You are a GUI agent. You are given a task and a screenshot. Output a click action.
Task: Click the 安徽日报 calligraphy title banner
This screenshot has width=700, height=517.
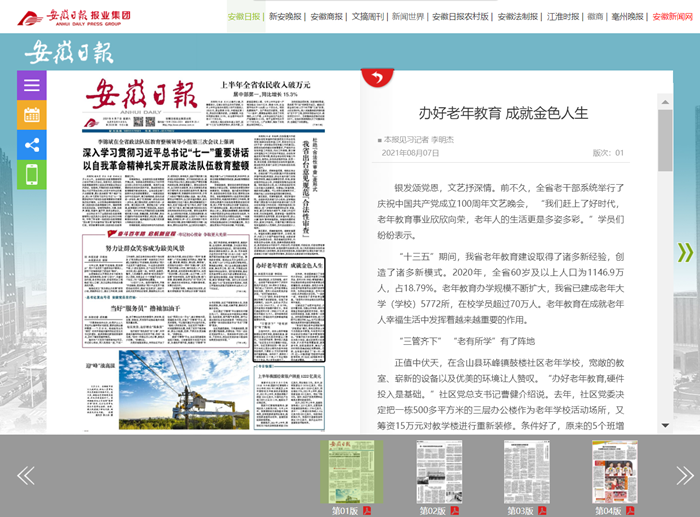pos(69,52)
